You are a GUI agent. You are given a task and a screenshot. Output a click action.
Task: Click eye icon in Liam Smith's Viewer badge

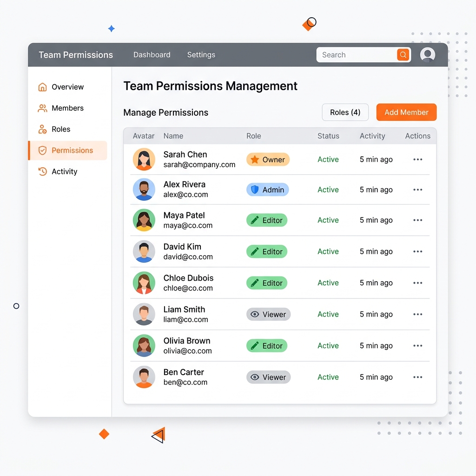(x=255, y=314)
